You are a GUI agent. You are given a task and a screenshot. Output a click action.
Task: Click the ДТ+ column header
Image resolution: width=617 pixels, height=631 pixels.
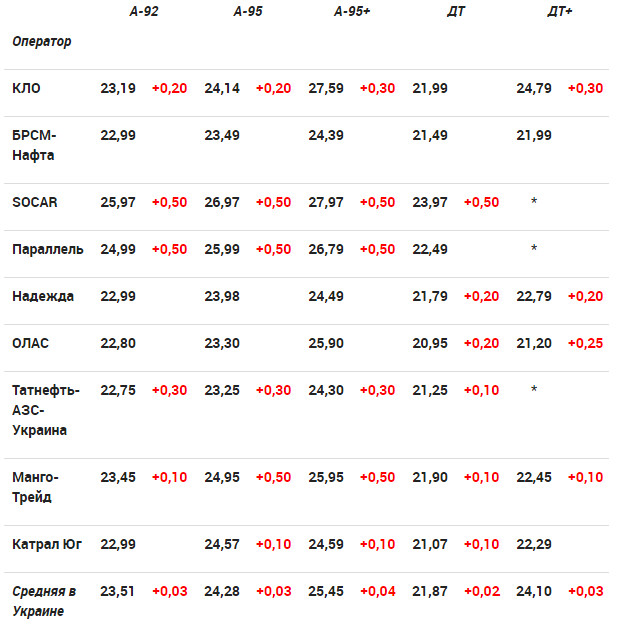pyautogui.click(x=560, y=12)
